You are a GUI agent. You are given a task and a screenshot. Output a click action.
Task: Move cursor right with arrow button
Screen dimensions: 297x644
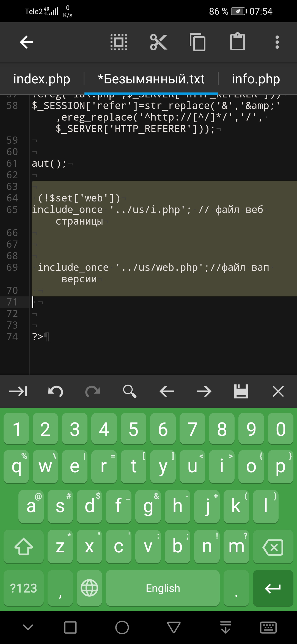[204, 391]
